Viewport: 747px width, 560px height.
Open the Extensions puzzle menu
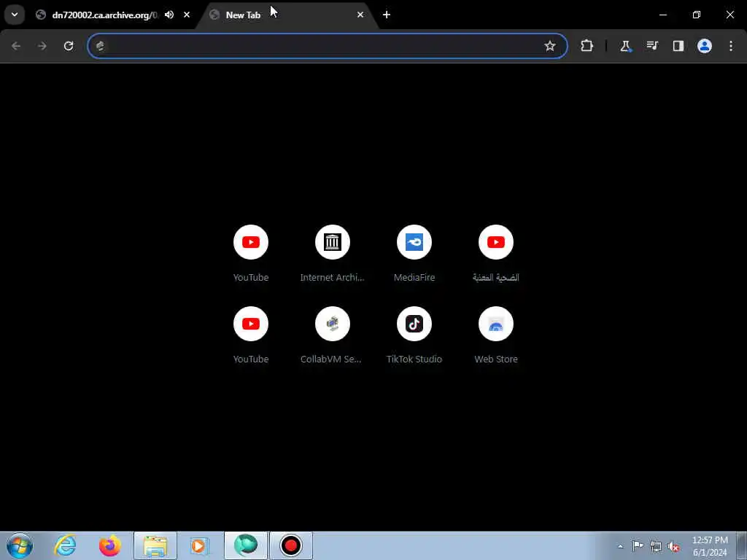point(587,46)
